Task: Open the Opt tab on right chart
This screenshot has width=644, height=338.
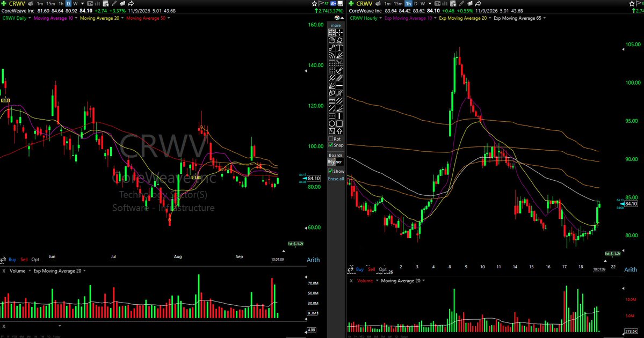Action: click(x=383, y=269)
